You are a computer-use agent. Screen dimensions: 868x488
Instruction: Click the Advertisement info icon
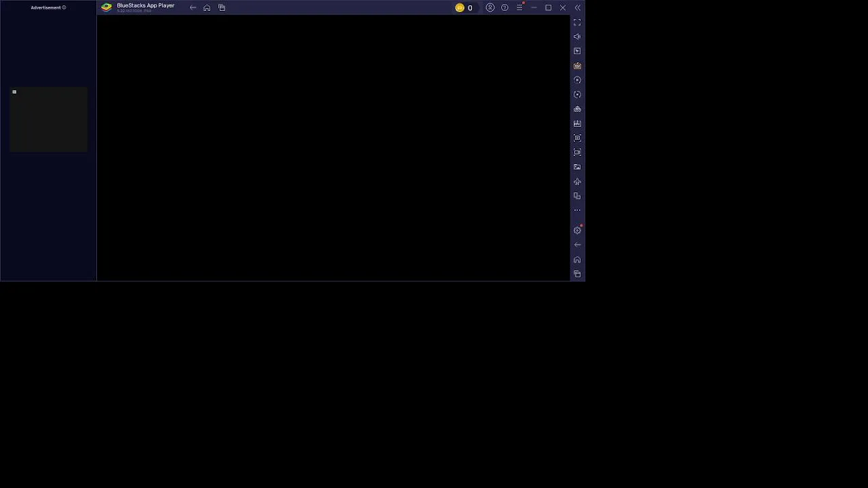64,7
